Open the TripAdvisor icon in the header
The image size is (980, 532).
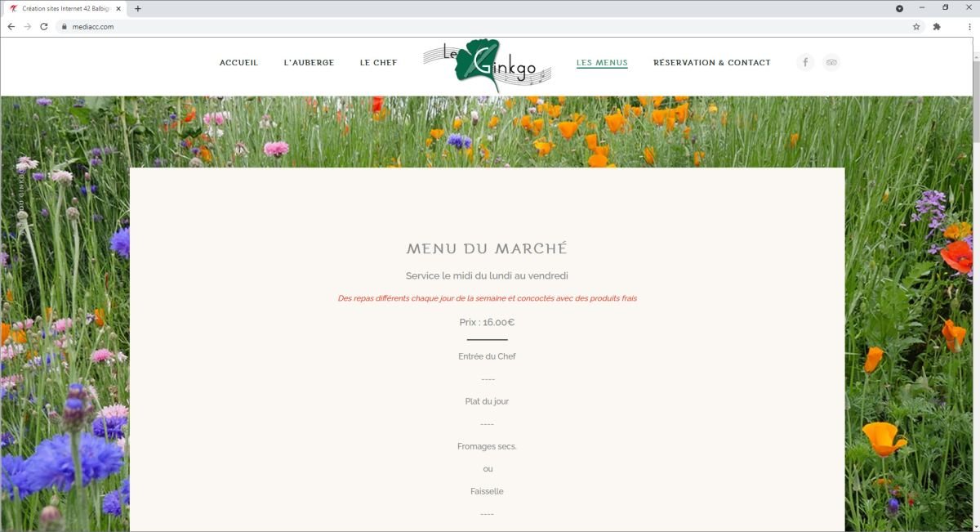[831, 62]
